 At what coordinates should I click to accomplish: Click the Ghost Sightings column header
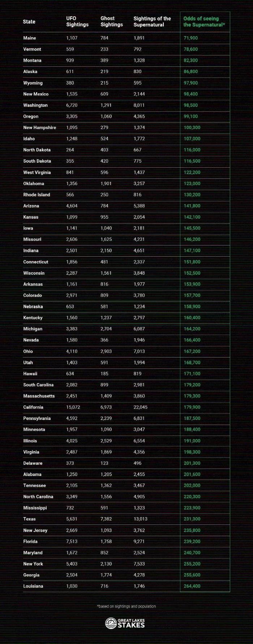tap(111, 21)
